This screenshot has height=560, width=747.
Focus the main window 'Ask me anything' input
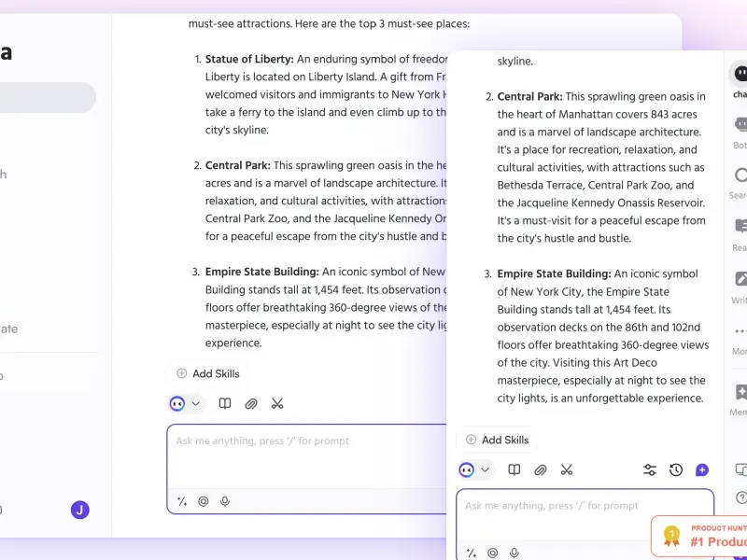tap(307, 455)
